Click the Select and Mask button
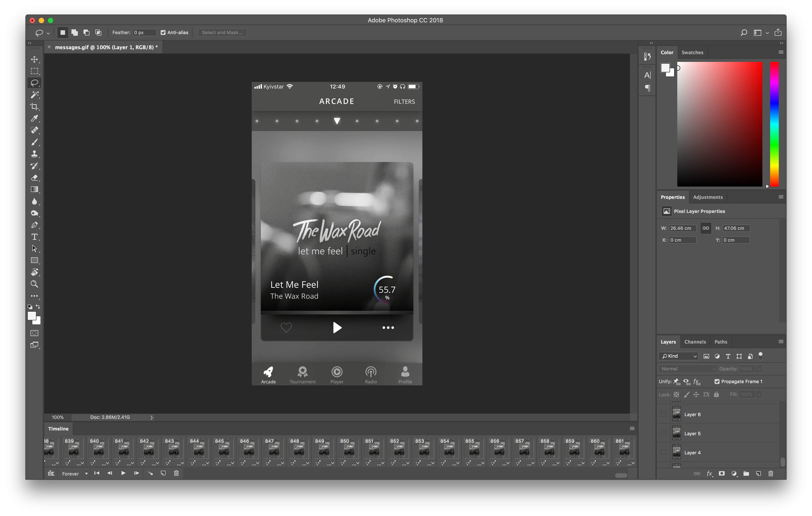 pyautogui.click(x=222, y=33)
